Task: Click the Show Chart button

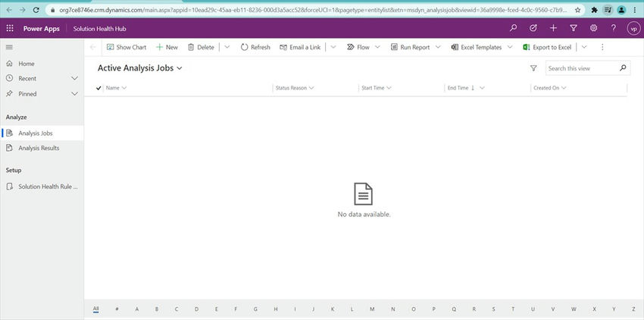Action: (x=127, y=47)
